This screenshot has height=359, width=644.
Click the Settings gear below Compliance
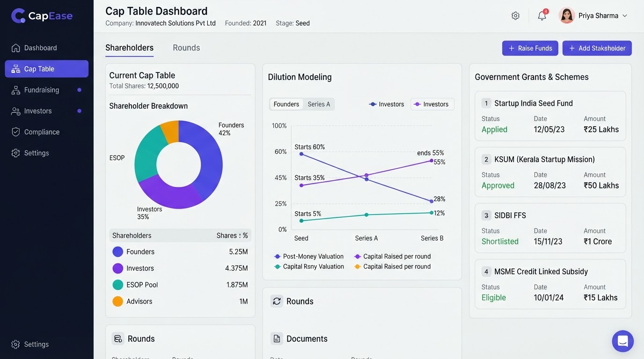click(x=16, y=153)
